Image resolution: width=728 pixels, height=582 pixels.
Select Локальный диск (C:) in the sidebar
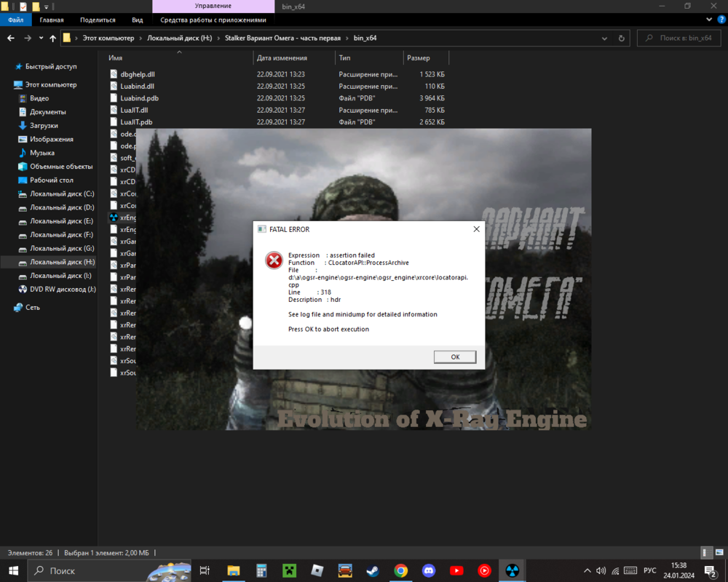62,194
